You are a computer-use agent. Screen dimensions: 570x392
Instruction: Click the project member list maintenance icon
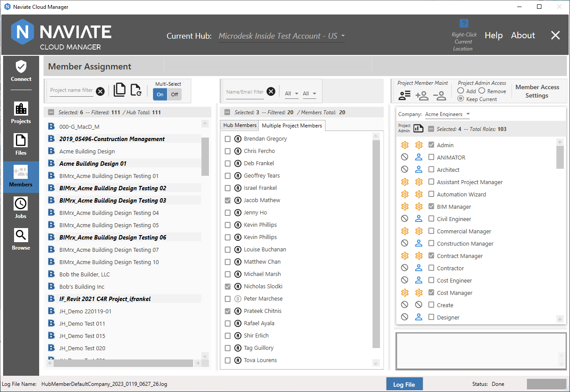click(404, 95)
